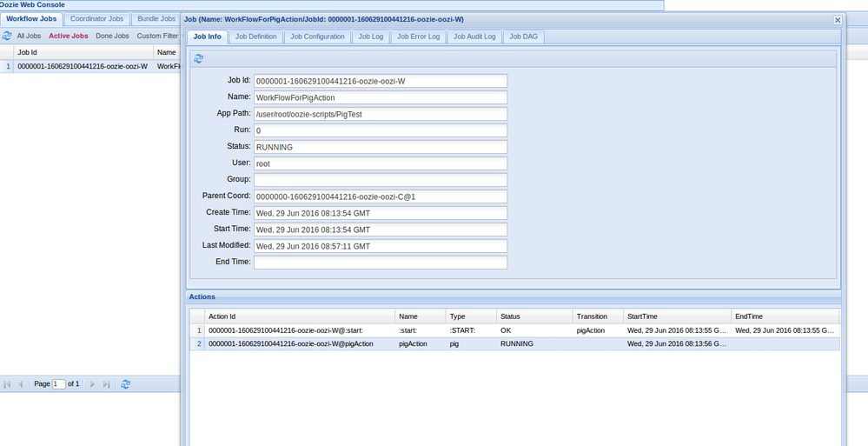Show All Jobs filter
Screen dimensions: 868x446
(x=29, y=36)
